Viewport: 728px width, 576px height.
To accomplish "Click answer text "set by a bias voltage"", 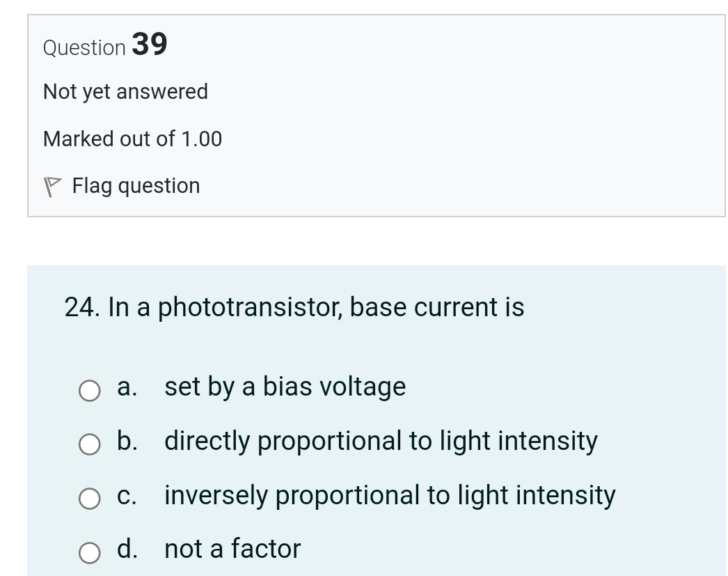I will click(285, 387).
